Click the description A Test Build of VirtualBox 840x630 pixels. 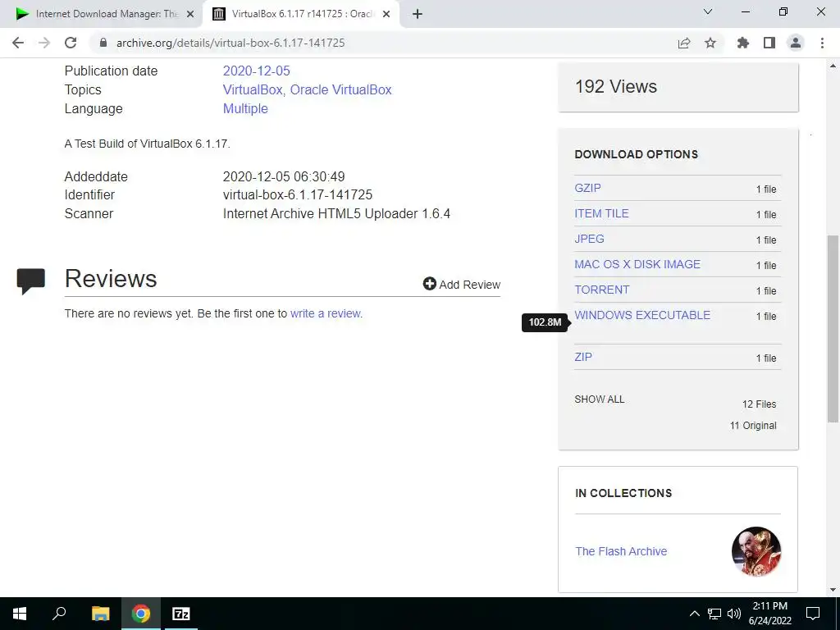coord(148,144)
